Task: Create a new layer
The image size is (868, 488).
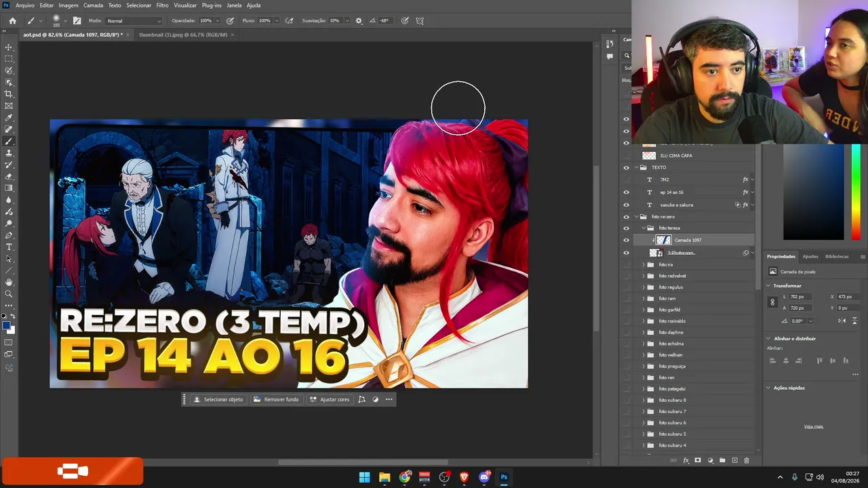Action: [734, 460]
